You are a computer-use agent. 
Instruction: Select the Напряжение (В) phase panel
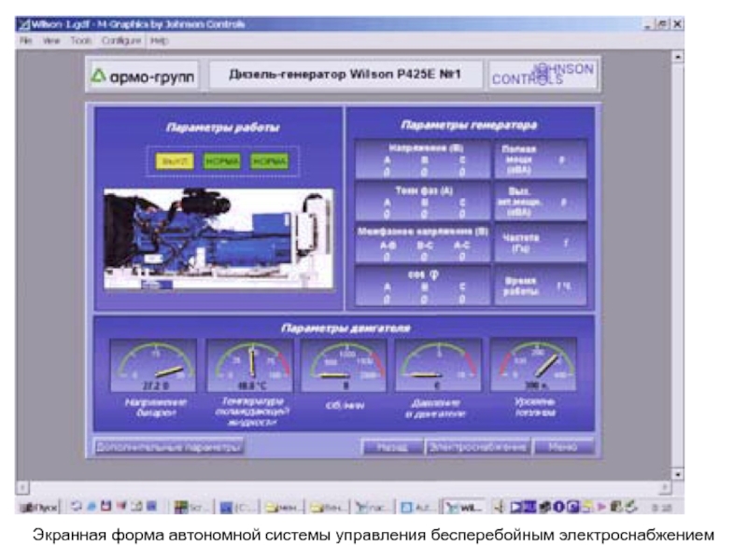click(423, 160)
